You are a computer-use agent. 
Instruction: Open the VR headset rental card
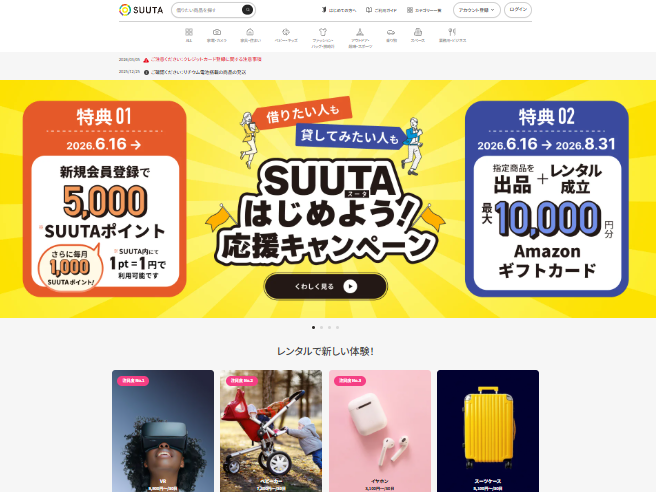pos(163,431)
